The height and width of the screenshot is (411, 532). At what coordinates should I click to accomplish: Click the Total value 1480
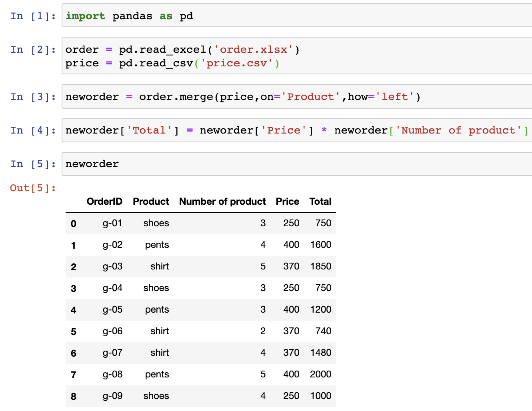point(321,353)
